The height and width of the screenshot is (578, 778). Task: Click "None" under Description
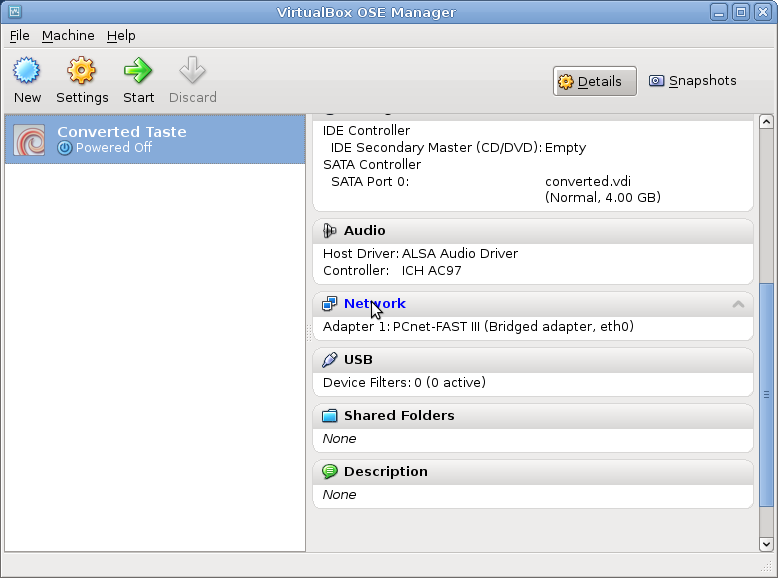[339, 495]
